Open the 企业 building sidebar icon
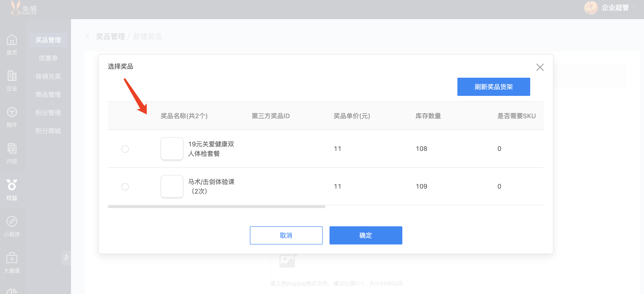 (12, 76)
